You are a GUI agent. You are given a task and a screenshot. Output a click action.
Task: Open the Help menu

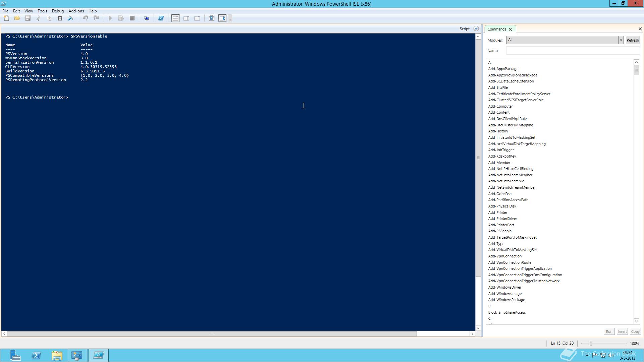pos(93,11)
